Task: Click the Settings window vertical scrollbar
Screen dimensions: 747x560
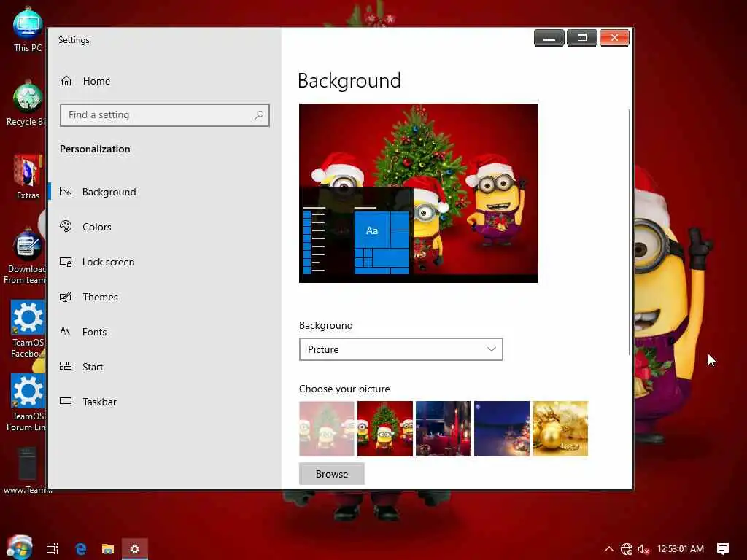Action: click(630, 232)
